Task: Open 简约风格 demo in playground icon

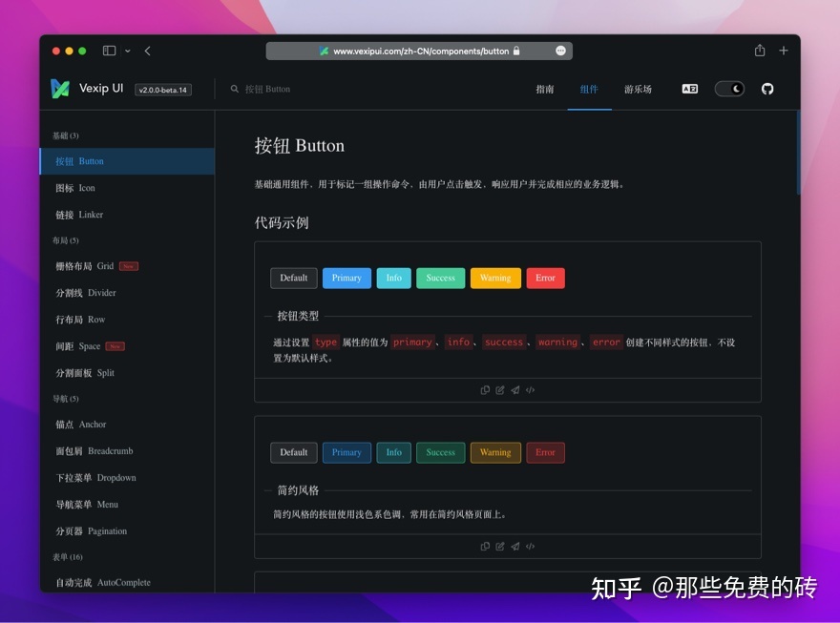Action: click(514, 547)
